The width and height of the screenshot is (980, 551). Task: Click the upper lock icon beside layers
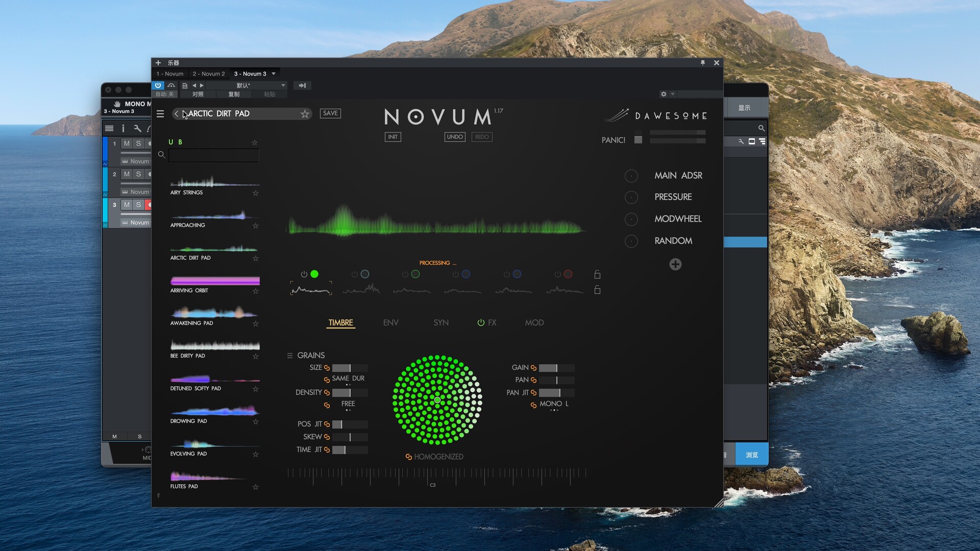(597, 274)
